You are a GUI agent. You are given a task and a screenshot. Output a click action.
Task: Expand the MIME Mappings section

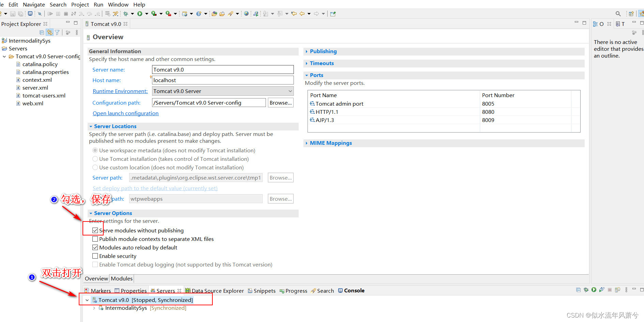pyautogui.click(x=306, y=143)
